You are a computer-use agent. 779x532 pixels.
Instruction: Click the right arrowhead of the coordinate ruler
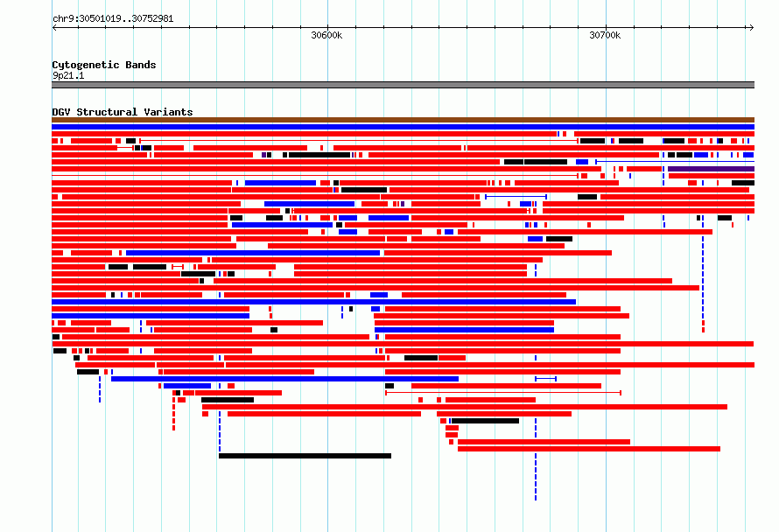[x=751, y=27]
